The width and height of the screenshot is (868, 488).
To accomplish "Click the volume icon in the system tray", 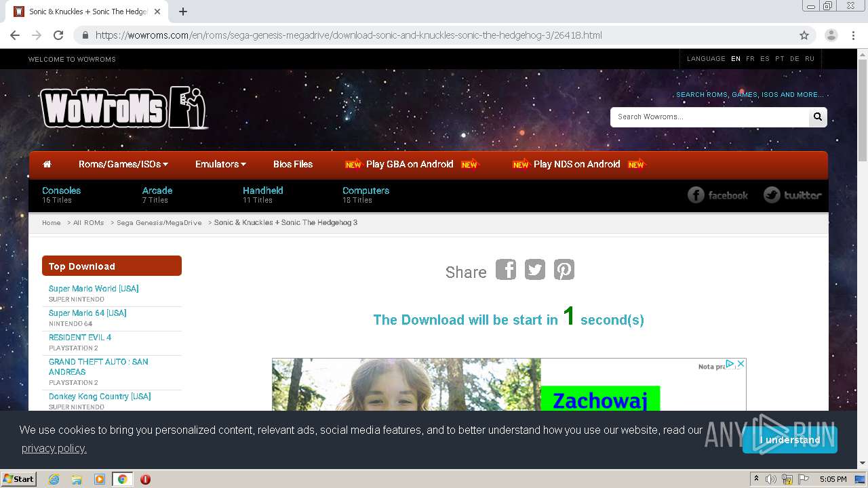I will coord(771,479).
